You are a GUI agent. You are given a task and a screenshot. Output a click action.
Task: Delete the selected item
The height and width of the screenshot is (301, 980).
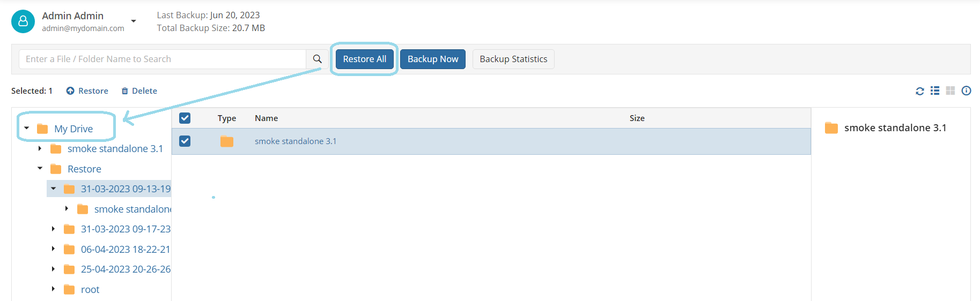tap(139, 91)
